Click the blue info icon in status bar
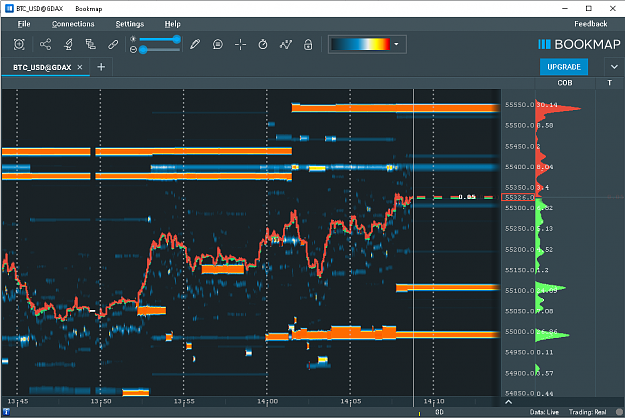This screenshot has height=418, width=625. (x=6, y=412)
